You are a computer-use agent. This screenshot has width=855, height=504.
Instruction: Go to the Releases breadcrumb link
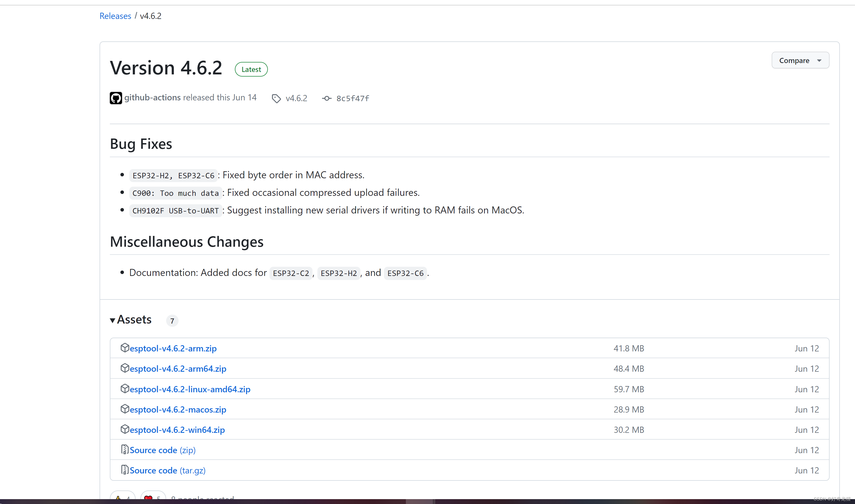[x=115, y=16]
